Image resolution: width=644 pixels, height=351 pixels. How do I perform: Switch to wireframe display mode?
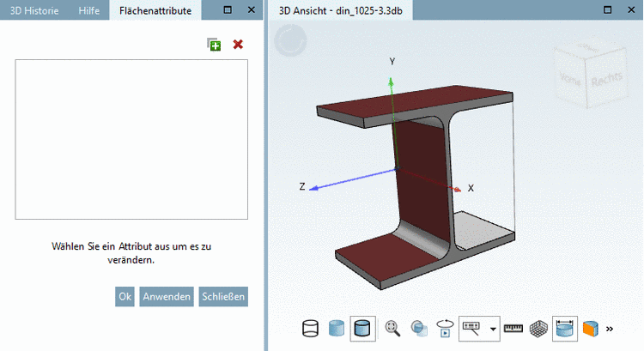[x=310, y=329]
